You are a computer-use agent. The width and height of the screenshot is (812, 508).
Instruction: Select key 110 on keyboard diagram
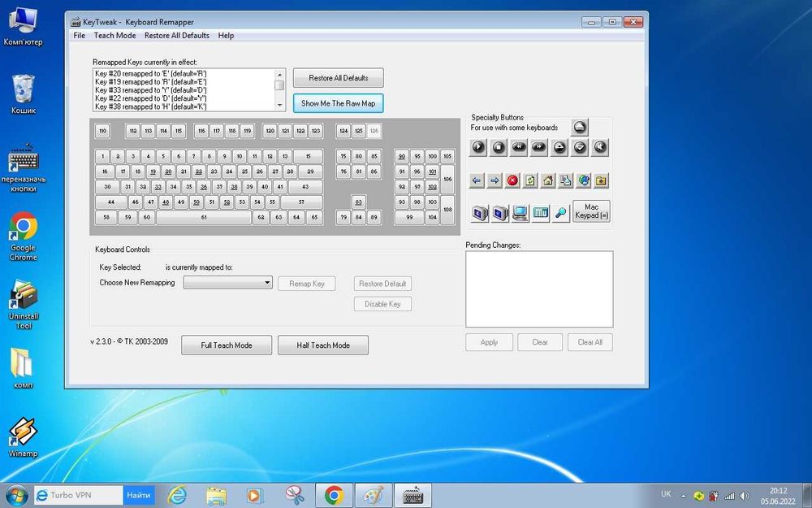(102, 131)
